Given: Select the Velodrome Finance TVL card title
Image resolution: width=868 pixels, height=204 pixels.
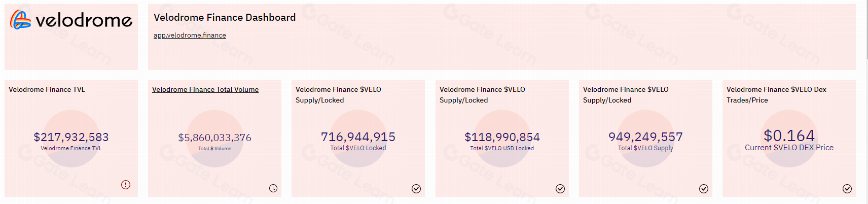Looking at the screenshot, I should click(47, 89).
